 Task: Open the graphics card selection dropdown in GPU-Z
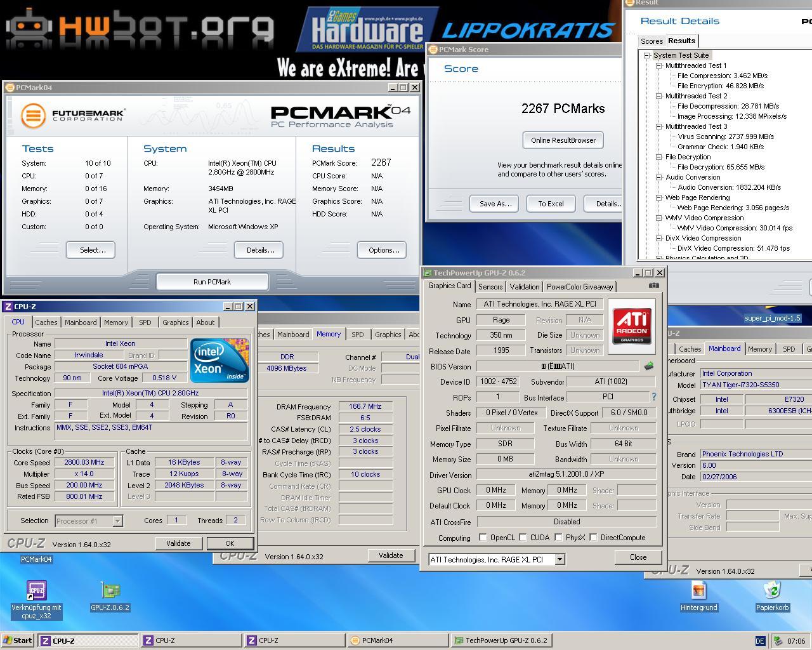(x=560, y=559)
